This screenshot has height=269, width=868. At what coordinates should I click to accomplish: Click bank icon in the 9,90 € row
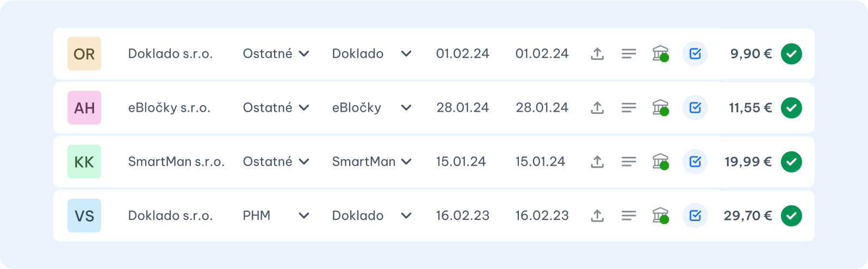coord(660,54)
